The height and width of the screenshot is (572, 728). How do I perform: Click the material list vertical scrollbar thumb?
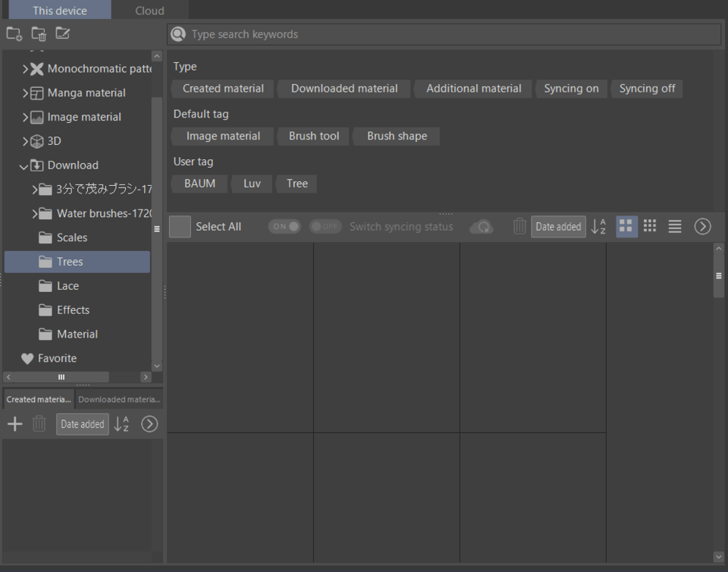coord(718,276)
